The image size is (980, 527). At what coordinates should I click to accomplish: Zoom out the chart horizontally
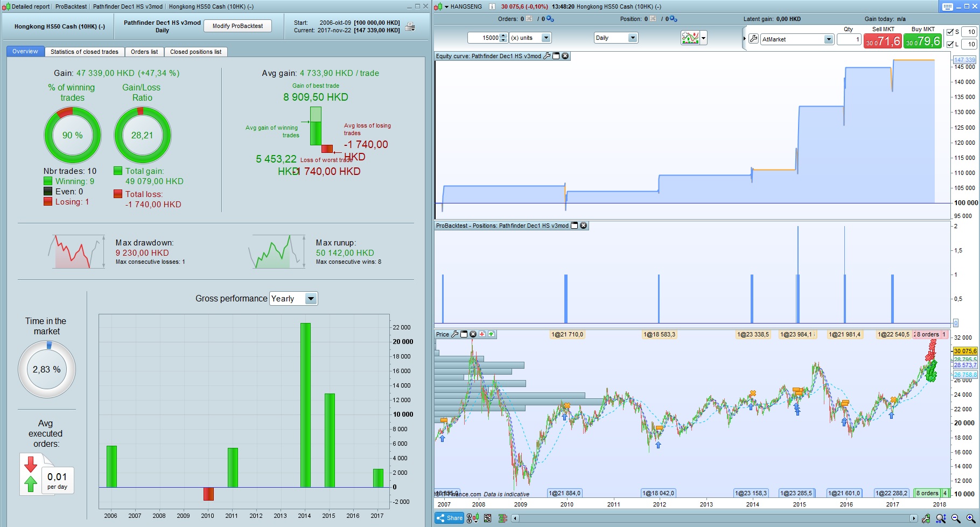[956, 518]
